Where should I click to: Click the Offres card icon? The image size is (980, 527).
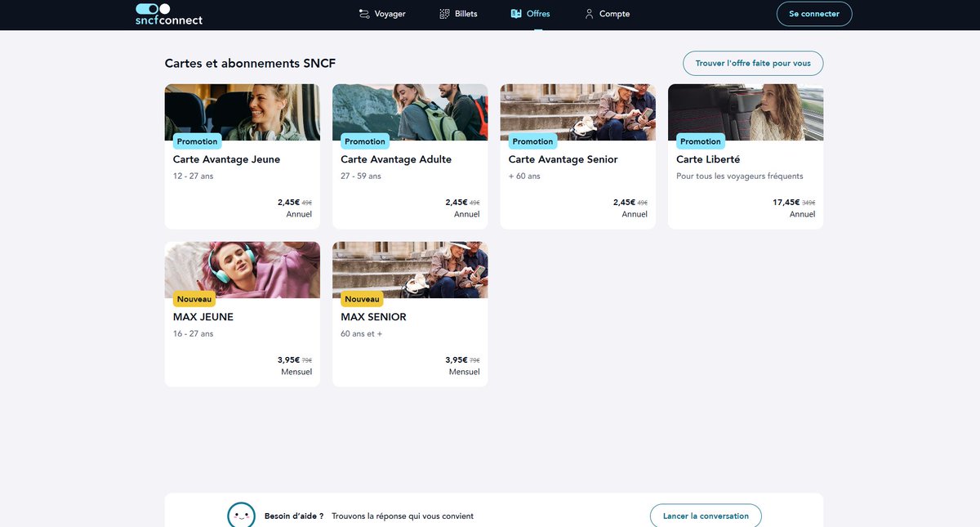[x=516, y=14]
